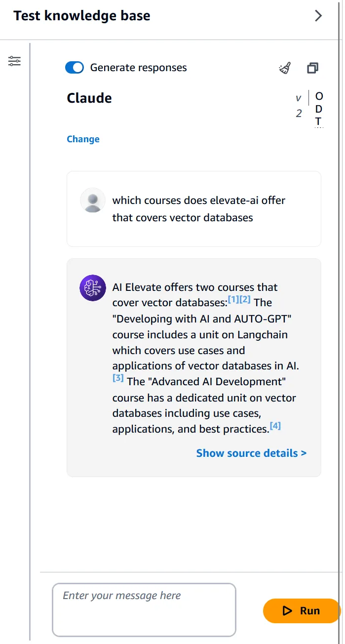Collapse the Test knowledge base panel
345x644 pixels.
click(318, 16)
